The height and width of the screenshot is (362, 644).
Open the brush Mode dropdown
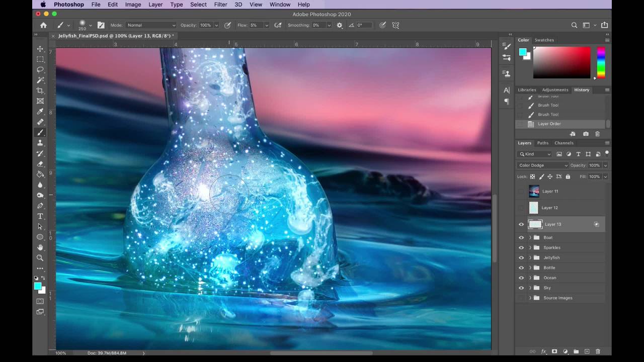(150, 25)
